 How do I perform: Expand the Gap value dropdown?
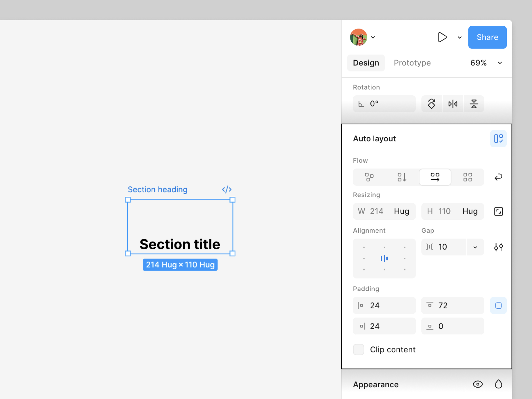point(475,247)
